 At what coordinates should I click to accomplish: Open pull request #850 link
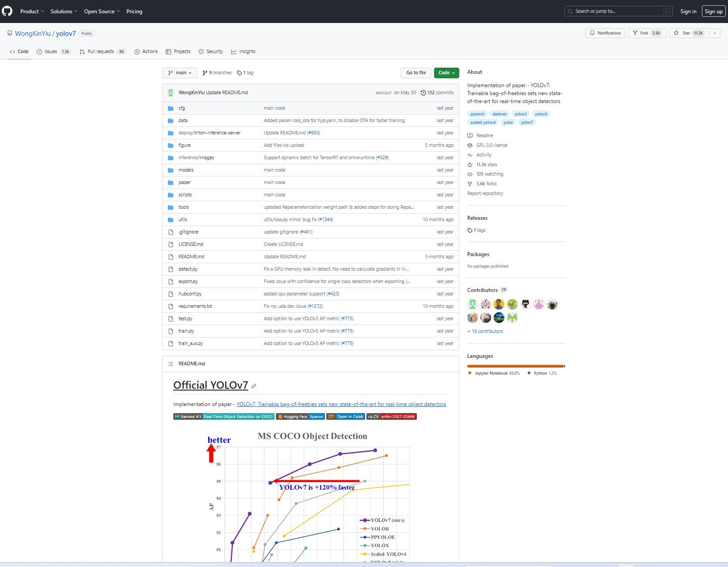313,133
